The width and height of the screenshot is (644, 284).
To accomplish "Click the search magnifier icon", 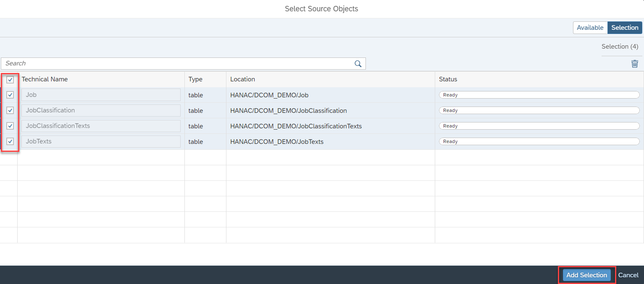I will click(x=357, y=63).
